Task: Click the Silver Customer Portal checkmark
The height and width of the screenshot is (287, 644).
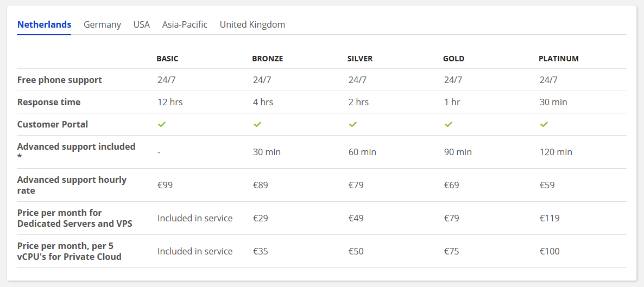Action: tap(353, 124)
